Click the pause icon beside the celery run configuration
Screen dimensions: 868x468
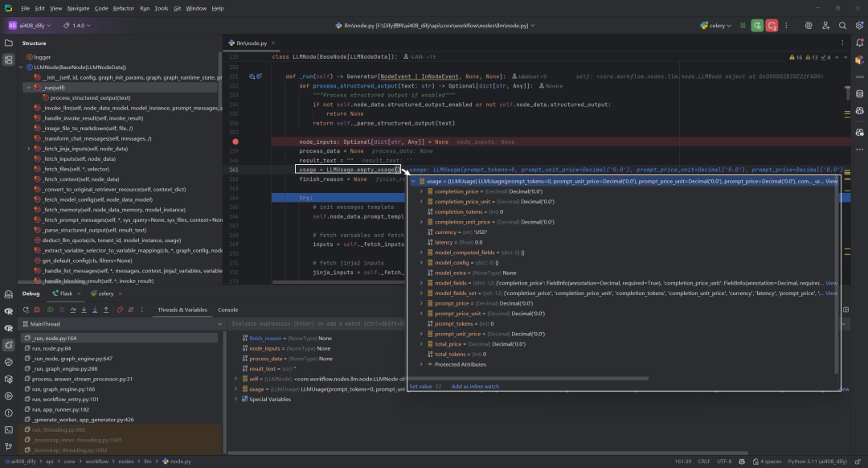pos(743,26)
